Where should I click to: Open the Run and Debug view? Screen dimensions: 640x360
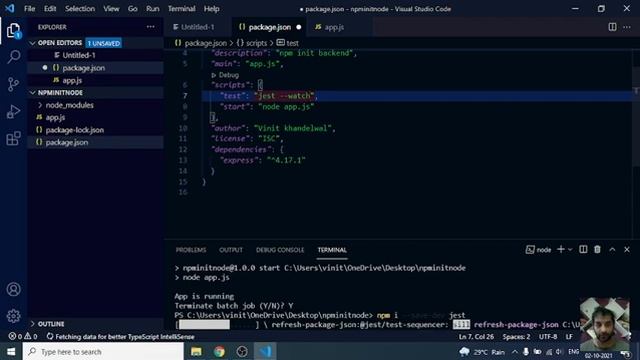click(x=13, y=111)
